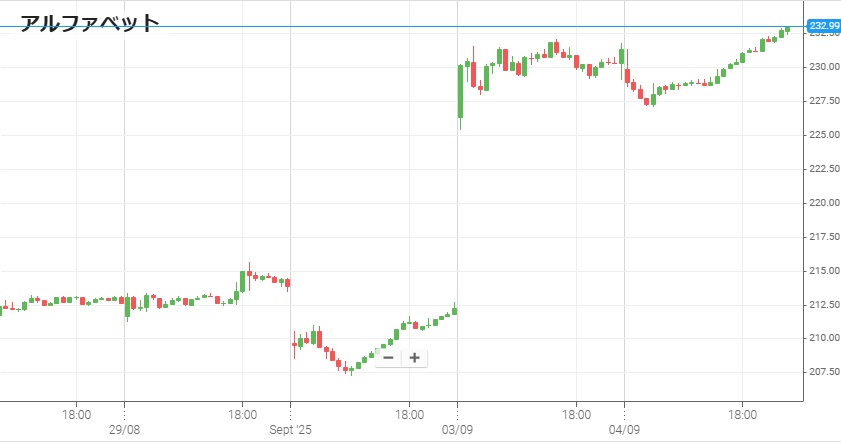Select the 217.50 price axis label
The width and height of the screenshot is (841, 442).
click(824, 237)
